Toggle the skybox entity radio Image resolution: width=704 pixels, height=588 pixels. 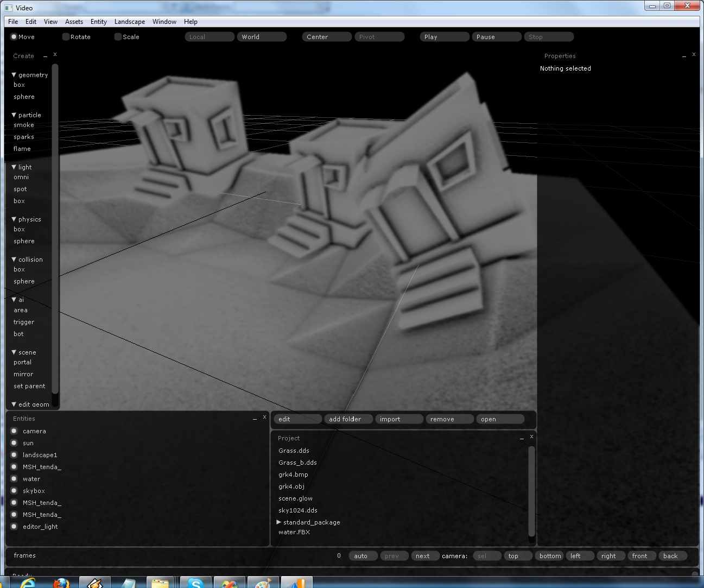click(x=14, y=491)
